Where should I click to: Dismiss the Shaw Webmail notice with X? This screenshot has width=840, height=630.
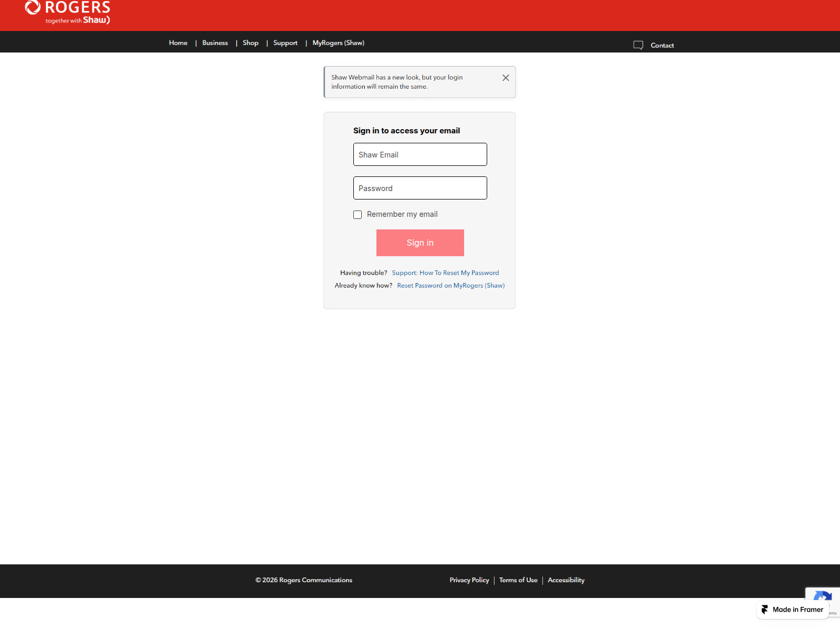tap(506, 78)
